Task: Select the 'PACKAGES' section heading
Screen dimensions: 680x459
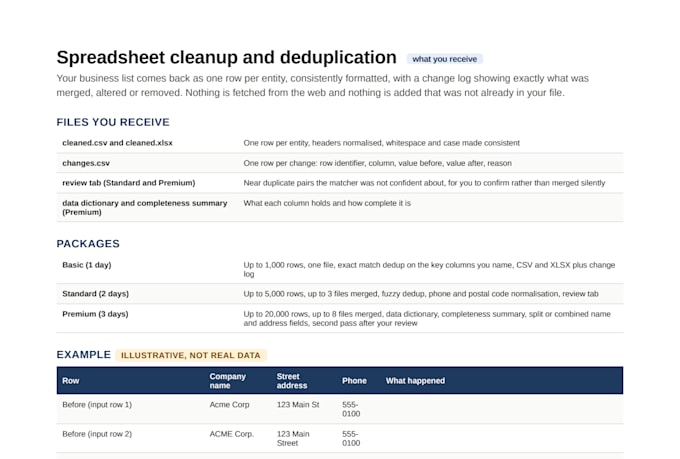Action: coord(88,243)
